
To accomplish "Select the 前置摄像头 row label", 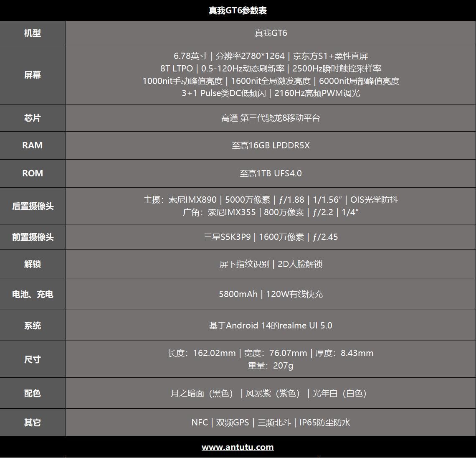I will point(33,237).
